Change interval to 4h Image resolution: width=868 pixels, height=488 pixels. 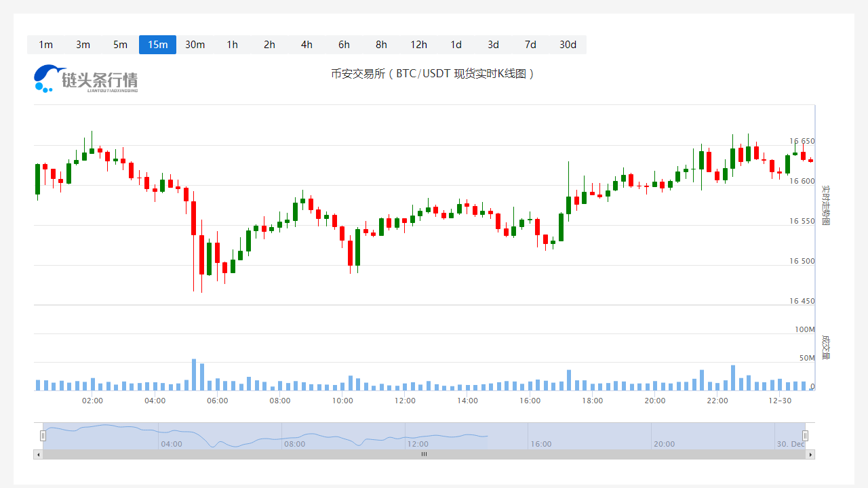click(x=307, y=45)
